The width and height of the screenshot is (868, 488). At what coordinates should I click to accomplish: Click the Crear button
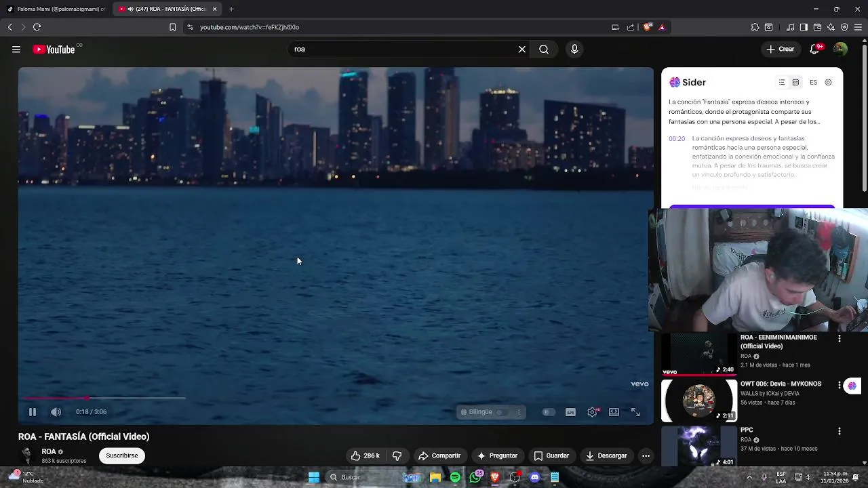click(x=781, y=49)
